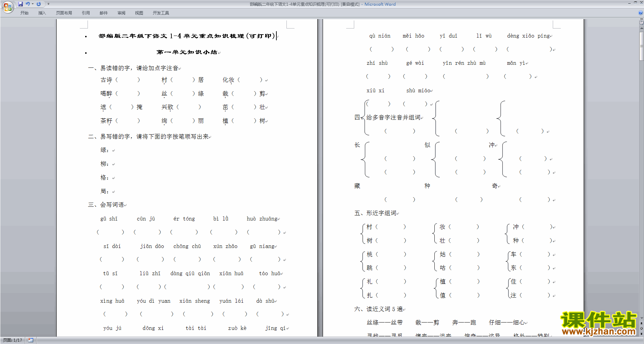Go to next page using double-arrow button

641,334
